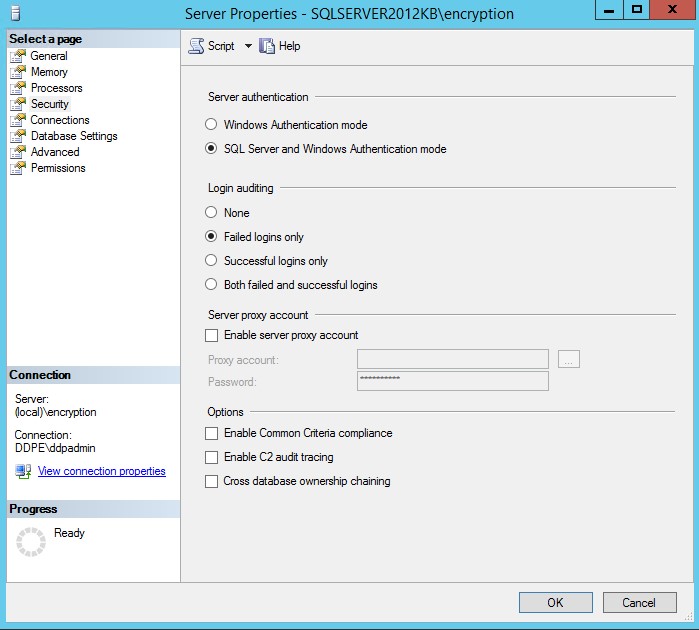Choose Successful logins only auditing
The image size is (699, 630).
click(211, 260)
